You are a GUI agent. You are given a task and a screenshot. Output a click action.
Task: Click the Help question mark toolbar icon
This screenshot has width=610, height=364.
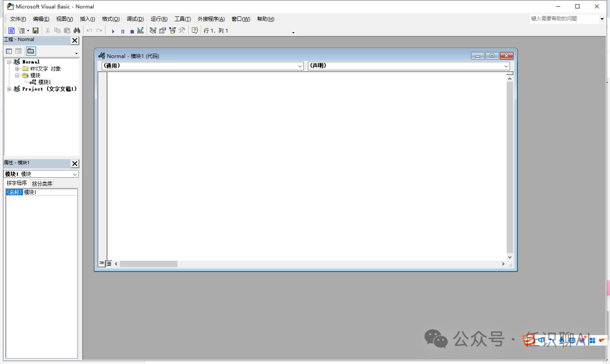point(195,30)
